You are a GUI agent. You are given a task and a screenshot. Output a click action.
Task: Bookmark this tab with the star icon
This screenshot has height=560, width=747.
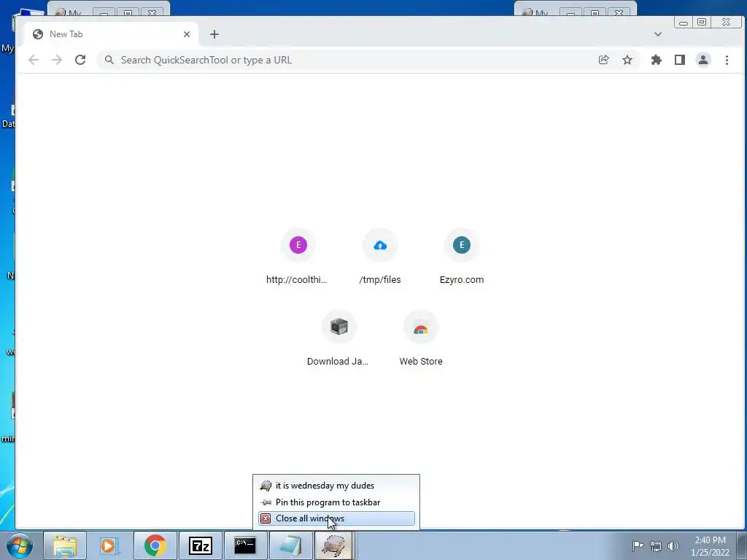[627, 60]
